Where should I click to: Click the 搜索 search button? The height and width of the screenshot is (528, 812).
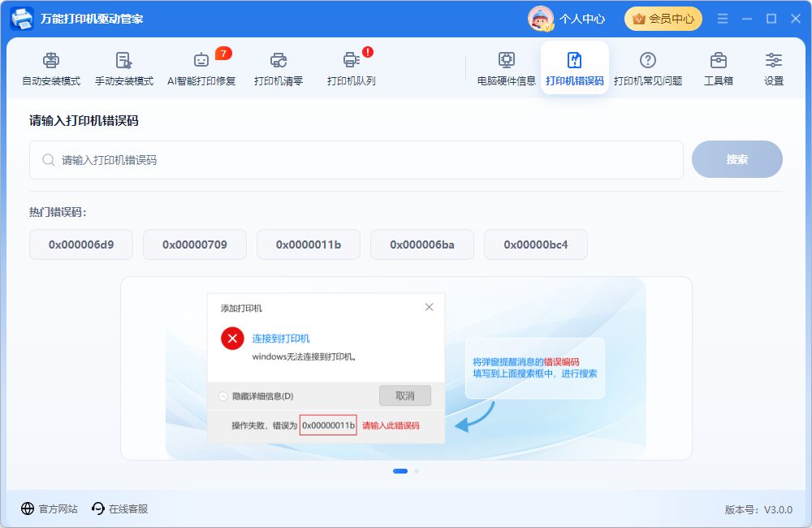(737, 159)
